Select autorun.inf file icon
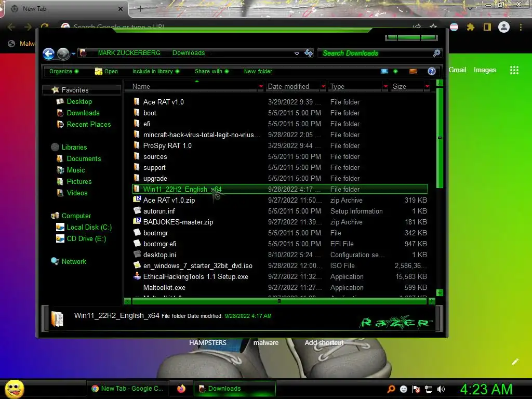 click(137, 210)
